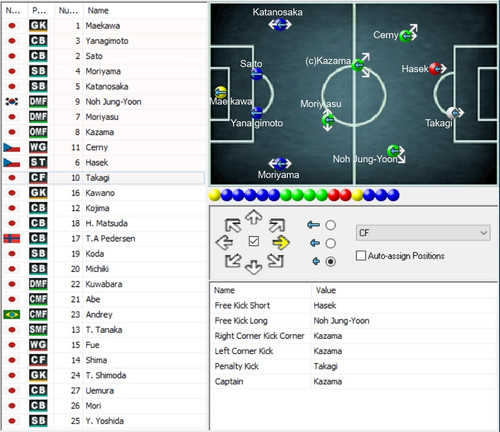This screenshot has width=500, height=432.
Task: Select the down-left diagonal arrow icon
Action: click(233, 261)
